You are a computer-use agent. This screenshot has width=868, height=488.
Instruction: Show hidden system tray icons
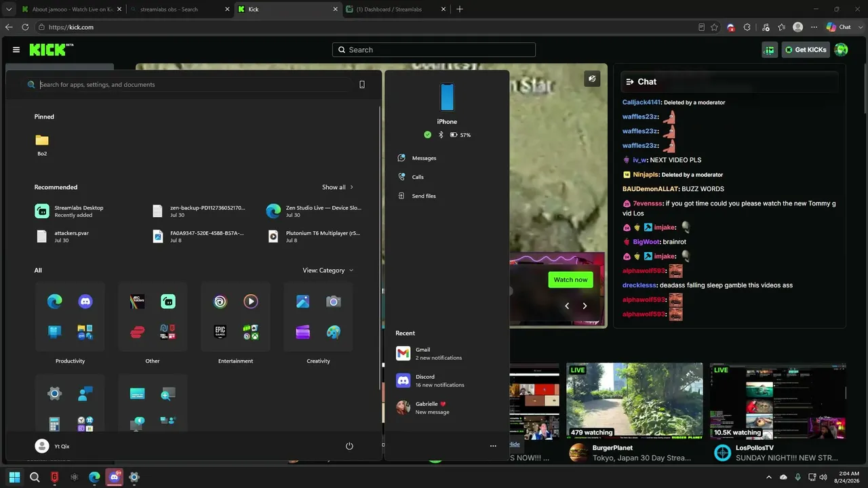click(768, 477)
